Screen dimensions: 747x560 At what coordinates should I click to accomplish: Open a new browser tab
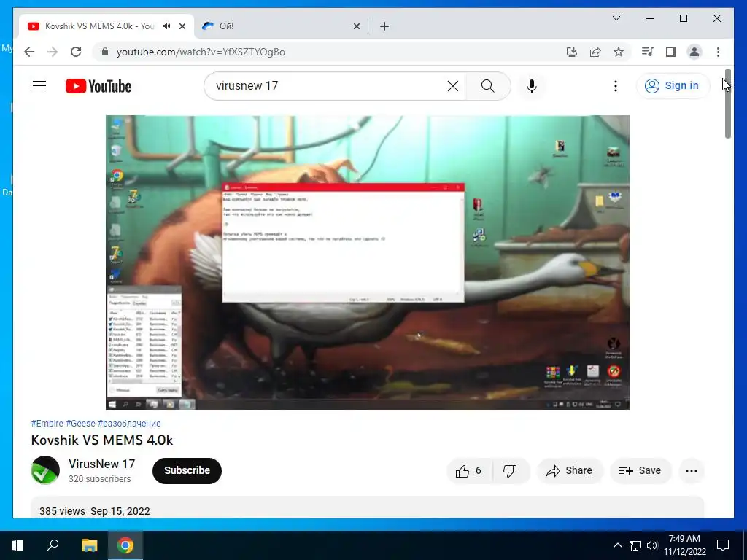384,26
